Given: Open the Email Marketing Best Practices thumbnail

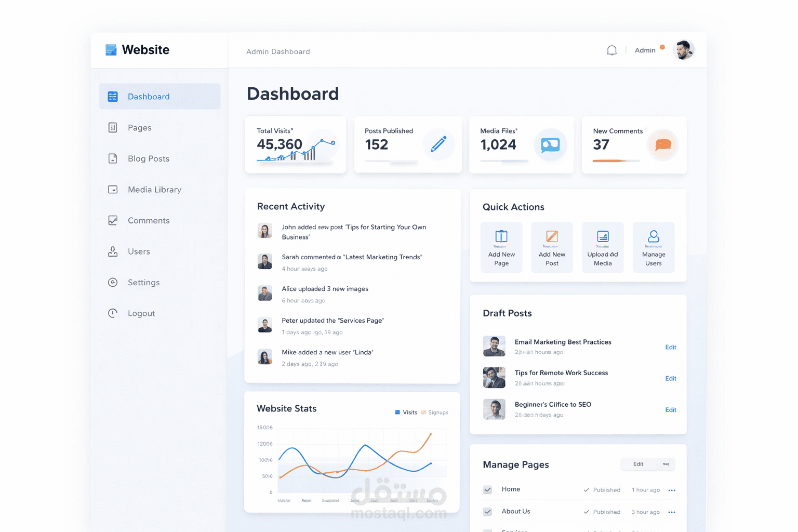Looking at the screenshot, I should (494, 346).
